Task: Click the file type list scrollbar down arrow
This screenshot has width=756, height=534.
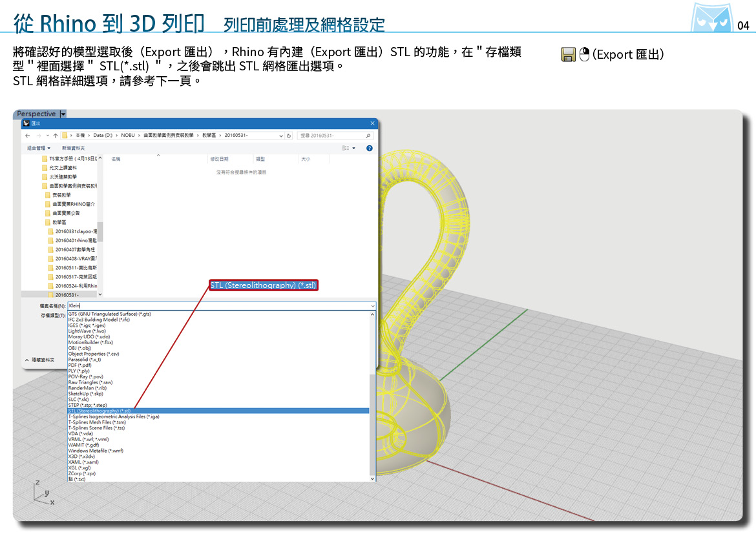Action: tap(372, 478)
